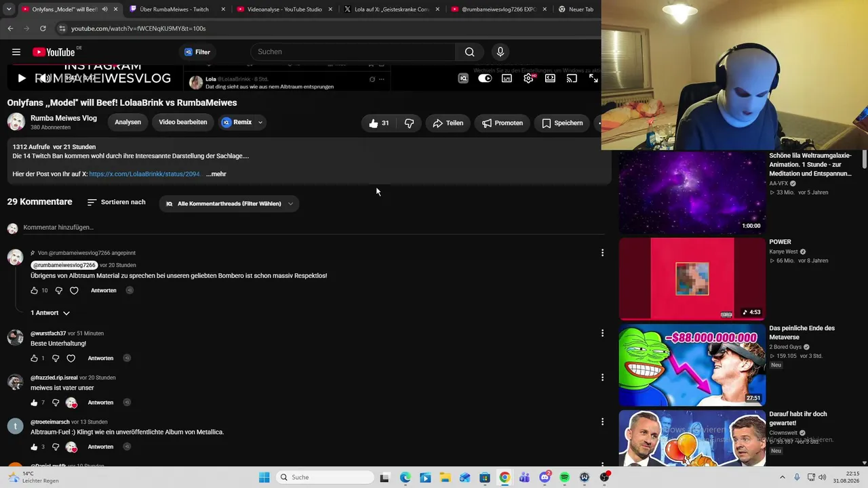This screenshot has width=868, height=488.
Task: Like the pinned rumbameiwesvlog7266 comment
Action: click(x=35, y=291)
